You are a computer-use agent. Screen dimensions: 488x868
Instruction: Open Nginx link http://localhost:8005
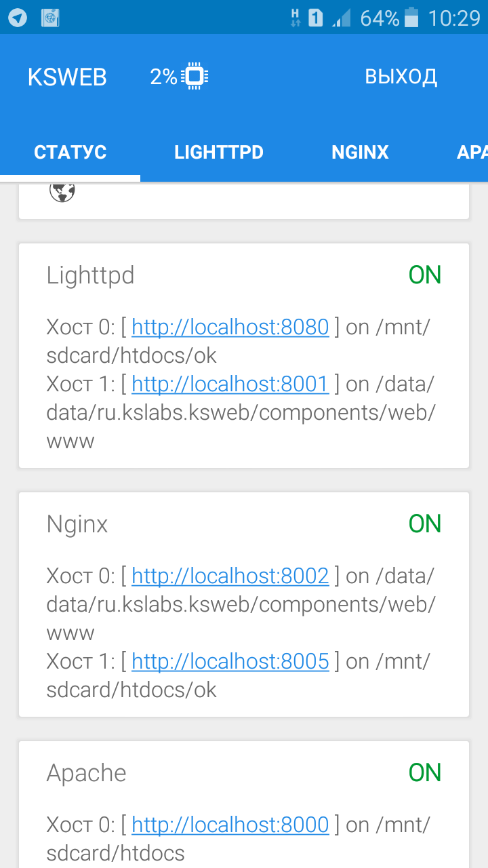[x=230, y=661]
